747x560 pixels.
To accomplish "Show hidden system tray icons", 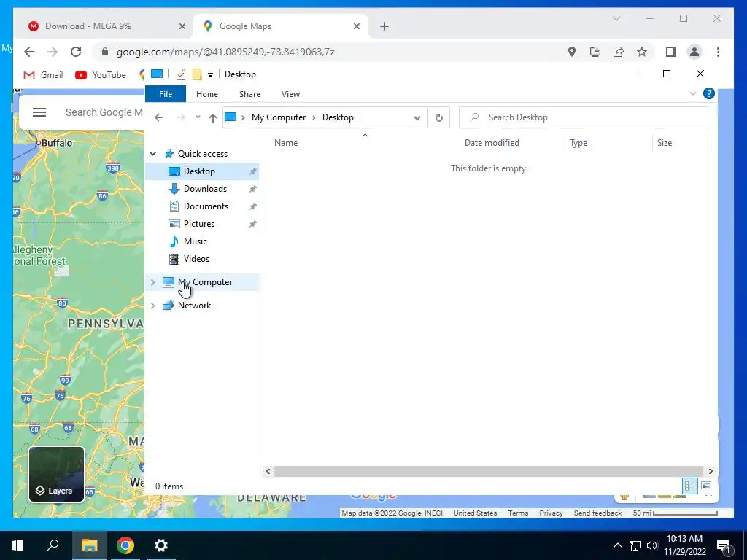I will 617,545.
